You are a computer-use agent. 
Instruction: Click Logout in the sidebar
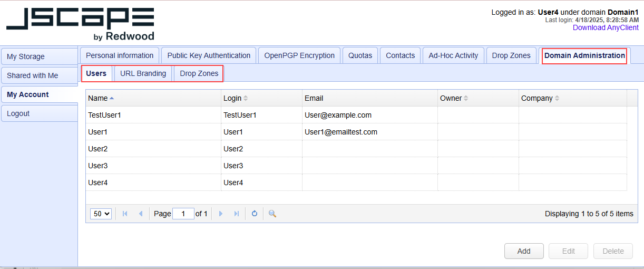tap(18, 113)
